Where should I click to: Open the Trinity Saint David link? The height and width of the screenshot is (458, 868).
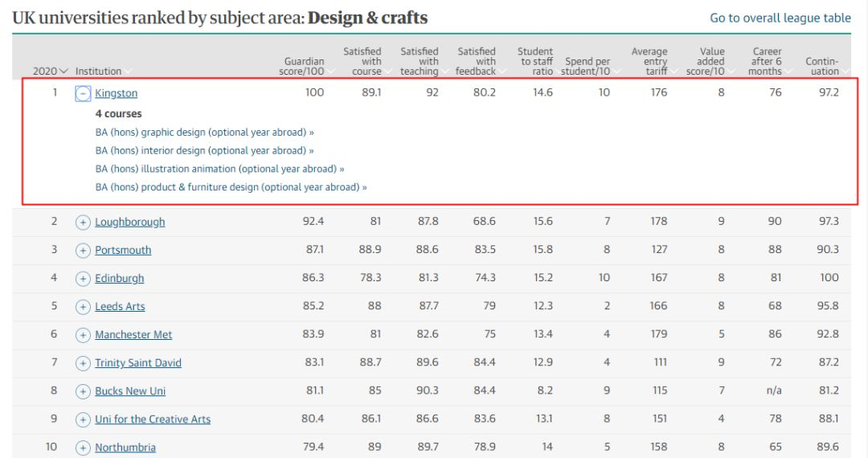[x=138, y=363]
